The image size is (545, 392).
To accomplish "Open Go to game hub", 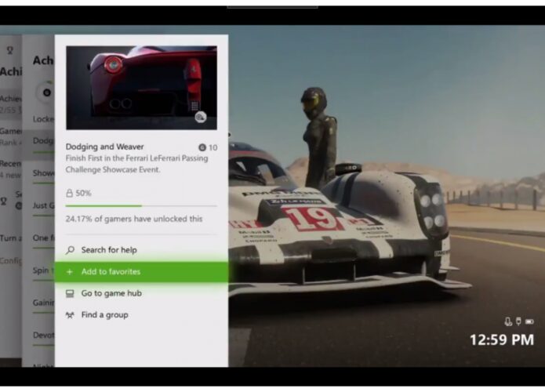I will (x=141, y=293).
